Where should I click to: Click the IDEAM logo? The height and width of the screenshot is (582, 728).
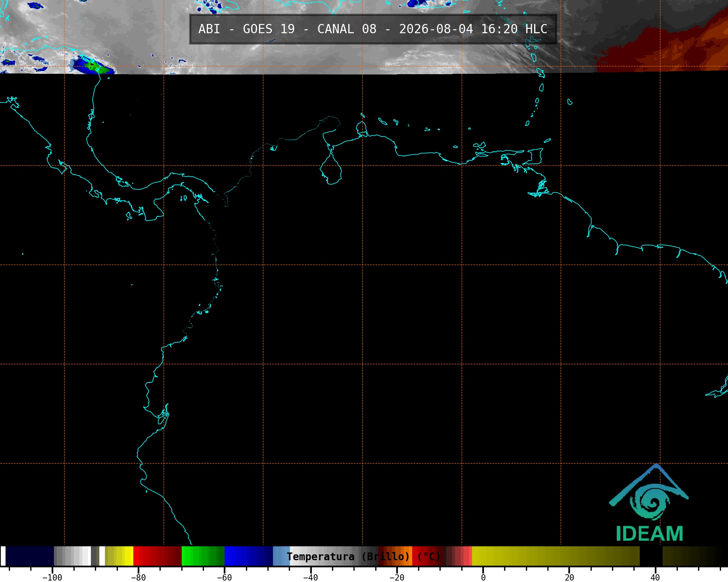[649, 503]
